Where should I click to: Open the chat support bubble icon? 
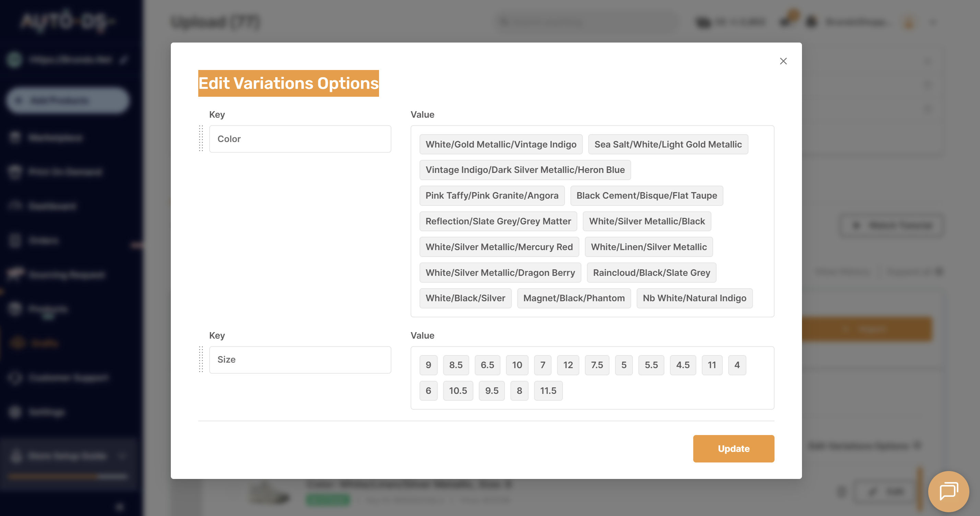coord(948,491)
